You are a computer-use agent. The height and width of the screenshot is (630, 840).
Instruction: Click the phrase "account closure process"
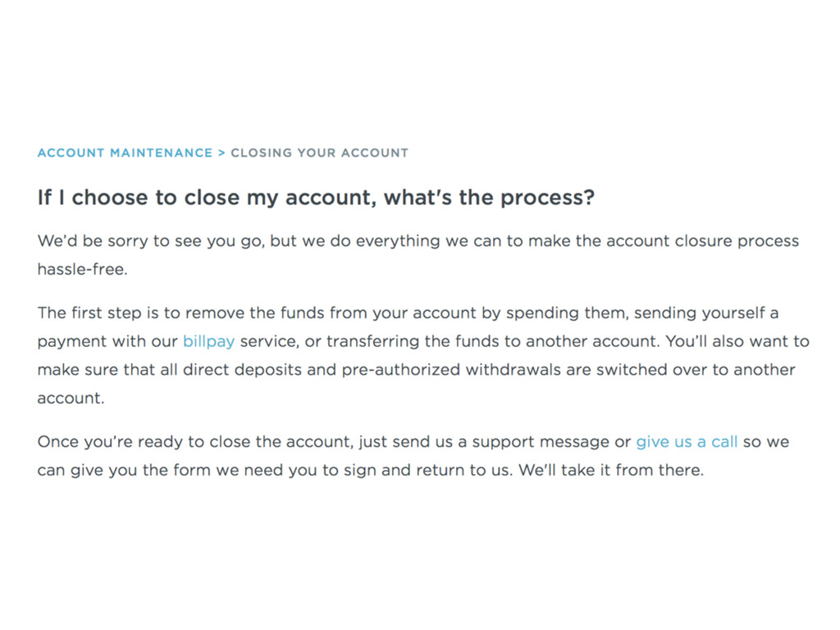[x=702, y=241]
